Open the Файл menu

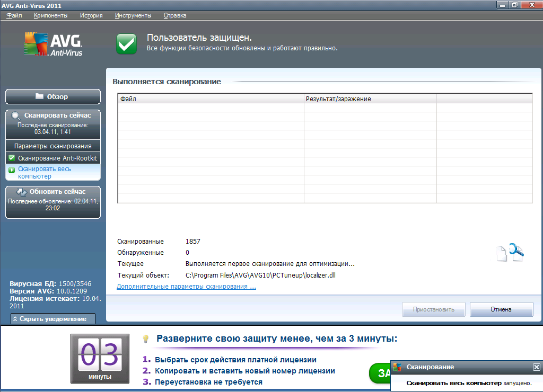click(14, 15)
